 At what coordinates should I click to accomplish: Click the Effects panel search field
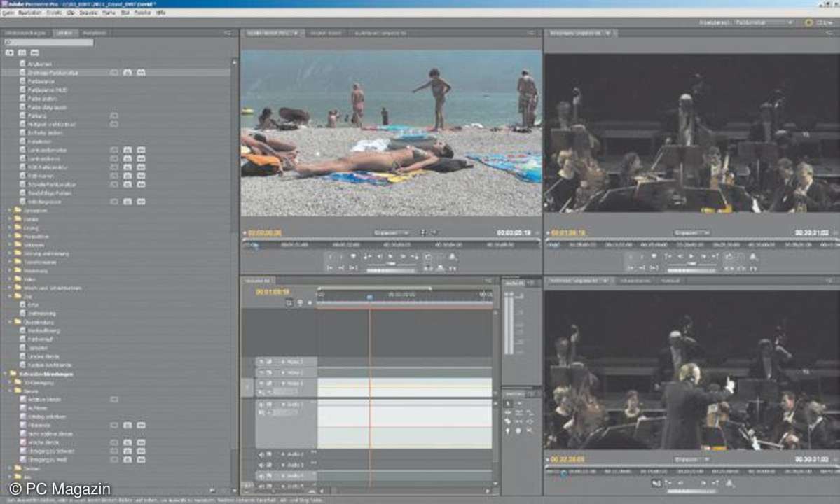[48, 42]
